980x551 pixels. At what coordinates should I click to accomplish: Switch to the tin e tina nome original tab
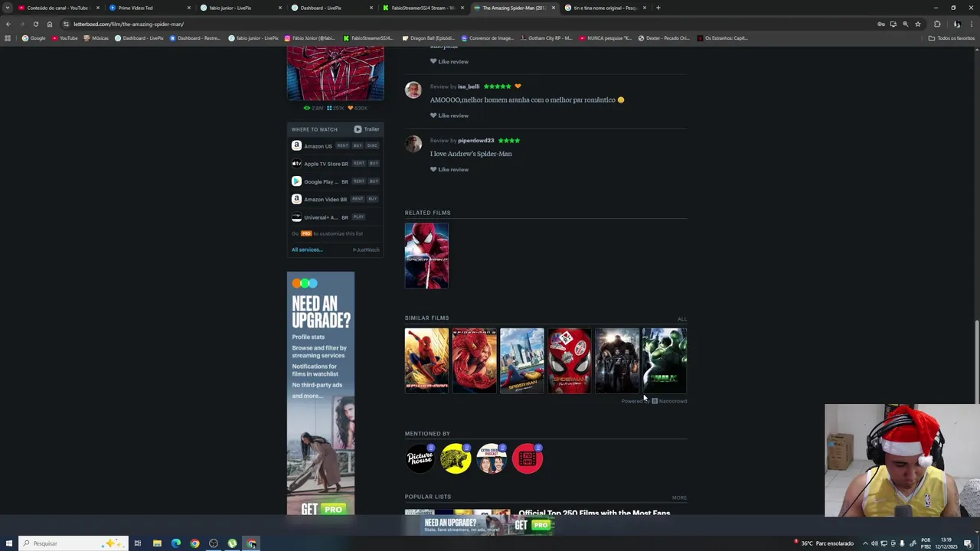(605, 8)
